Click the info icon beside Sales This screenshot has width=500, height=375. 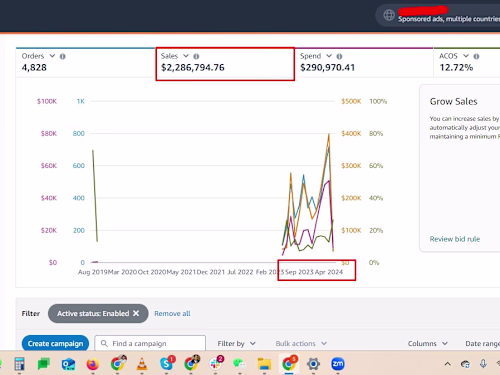point(196,56)
